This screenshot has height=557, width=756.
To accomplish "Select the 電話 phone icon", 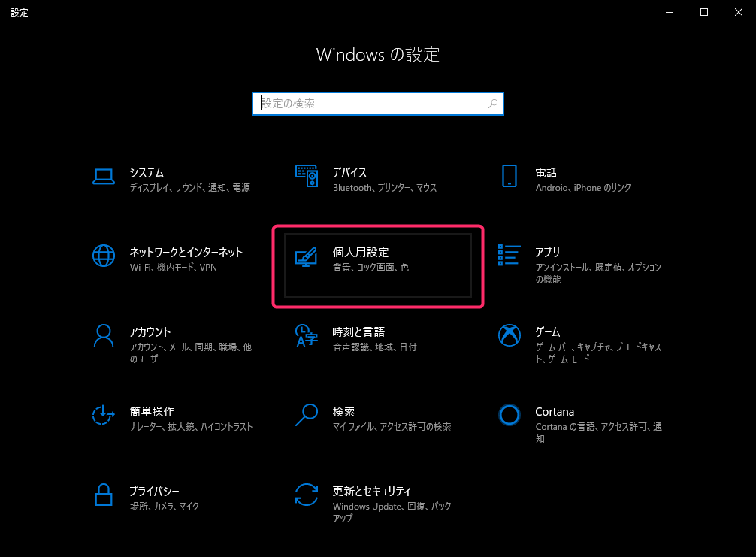I will point(510,176).
